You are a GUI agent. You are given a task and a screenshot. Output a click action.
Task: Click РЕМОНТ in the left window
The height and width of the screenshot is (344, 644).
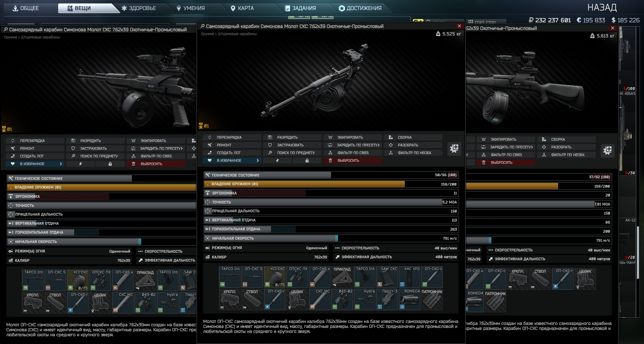pos(35,148)
